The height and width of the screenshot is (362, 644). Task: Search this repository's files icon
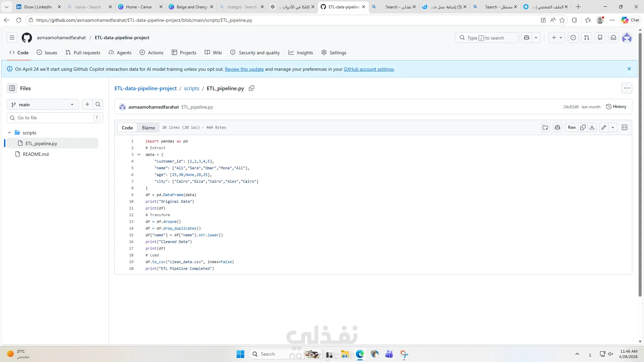pos(98,104)
